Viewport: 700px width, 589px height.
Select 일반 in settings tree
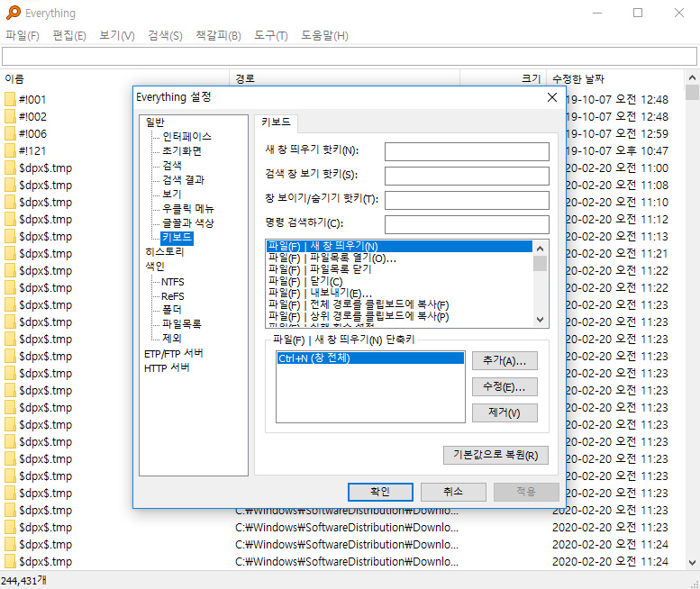[155, 122]
